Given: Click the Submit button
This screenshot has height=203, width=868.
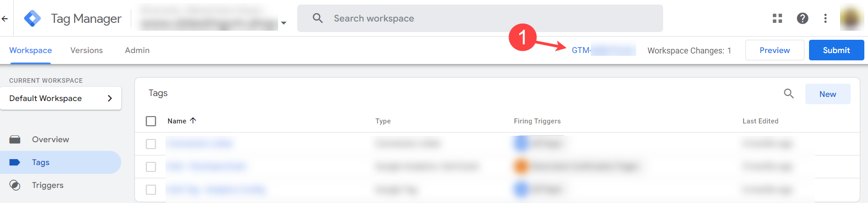Looking at the screenshot, I should pos(836,50).
